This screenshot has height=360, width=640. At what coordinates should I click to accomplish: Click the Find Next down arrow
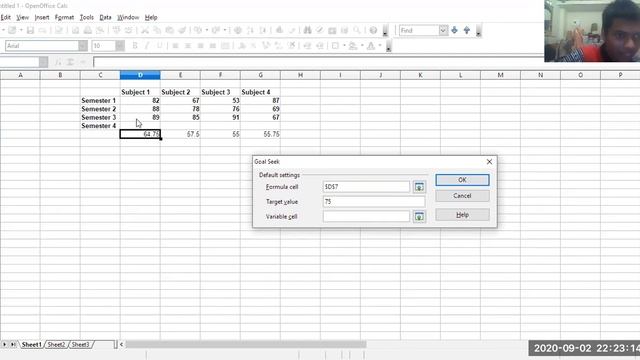click(454, 30)
